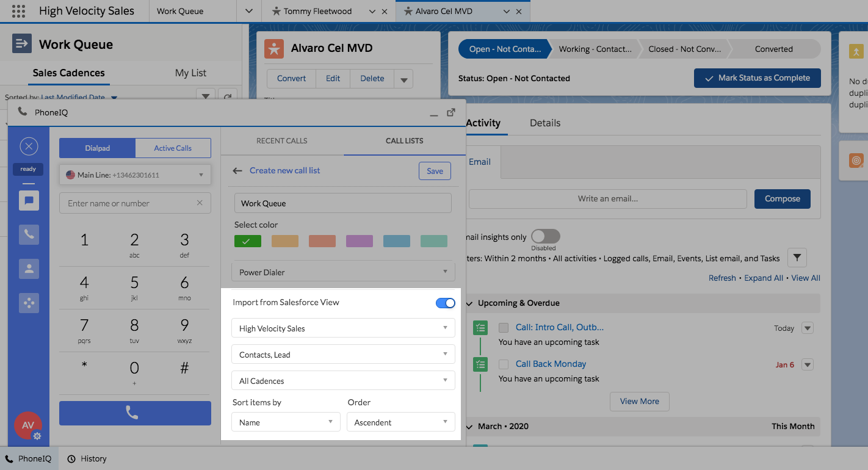868x470 pixels.
Task: Open the Tommy Fleetwood tab dropdown chevron
Action: click(372, 12)
